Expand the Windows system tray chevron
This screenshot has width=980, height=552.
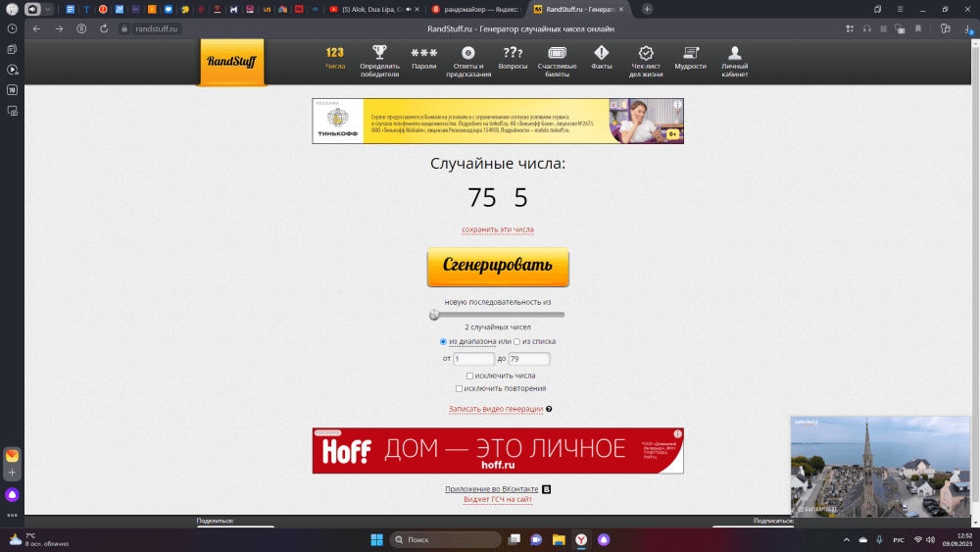pos(846,540)
